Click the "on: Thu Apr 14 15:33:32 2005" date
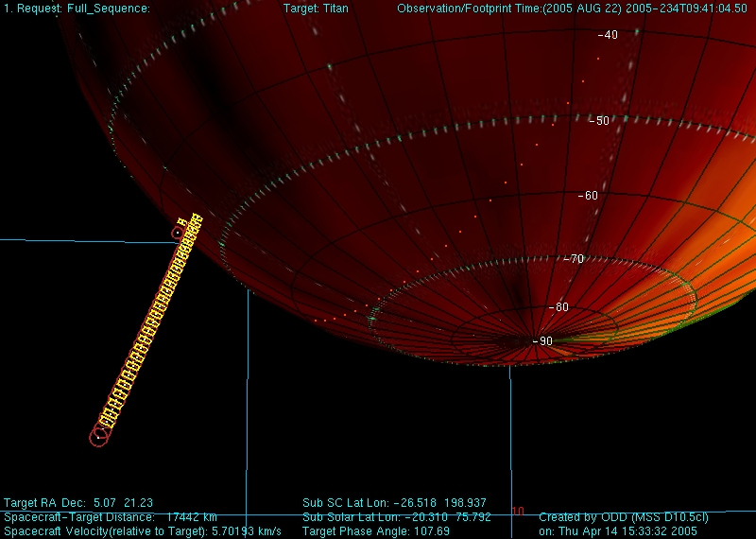 [618, 531]
